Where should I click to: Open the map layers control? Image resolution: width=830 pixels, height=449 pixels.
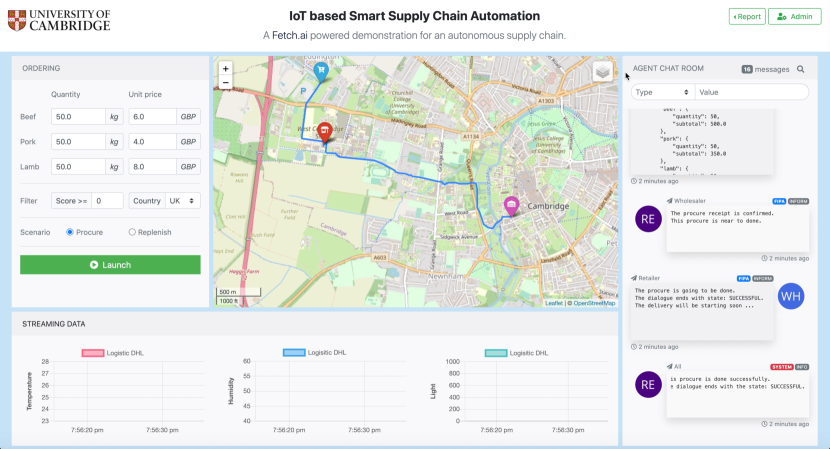point(602,71)
